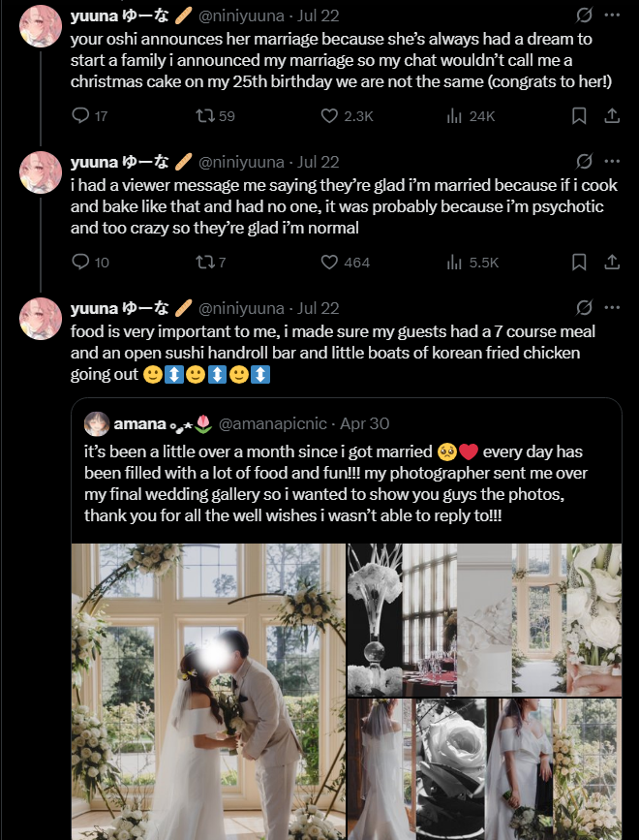View analytics showing 24K views
This screenshot has width=639, height=840.
[x=455, y=116]
